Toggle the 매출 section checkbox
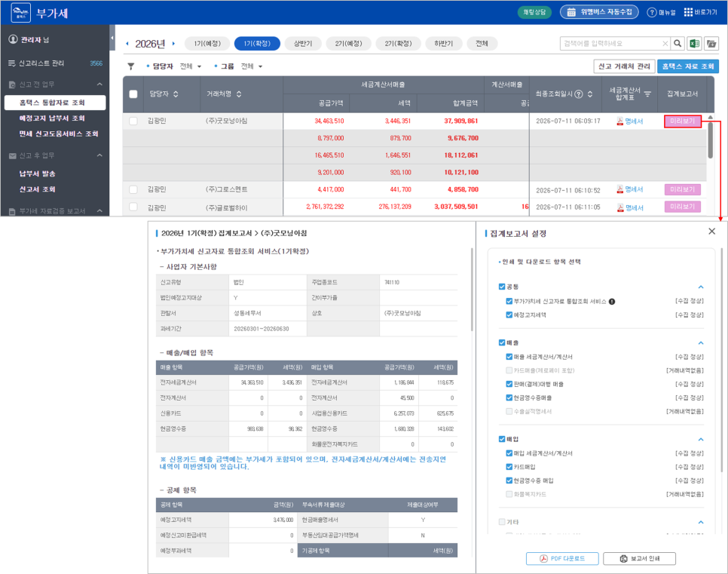 click(x=502, y=342)
